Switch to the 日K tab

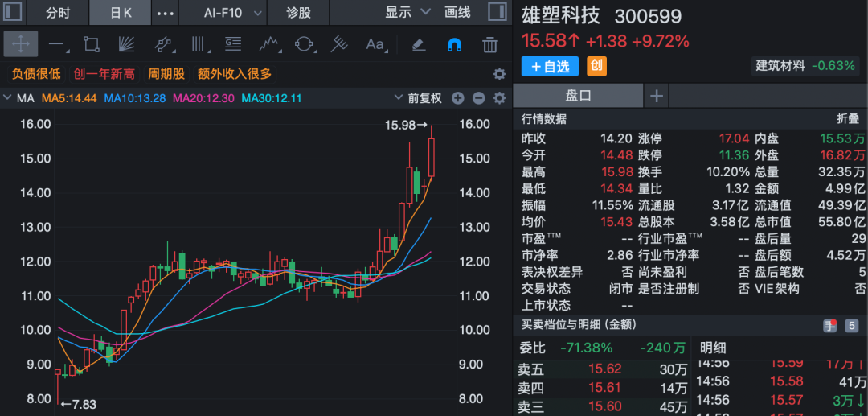pos(120,13)
